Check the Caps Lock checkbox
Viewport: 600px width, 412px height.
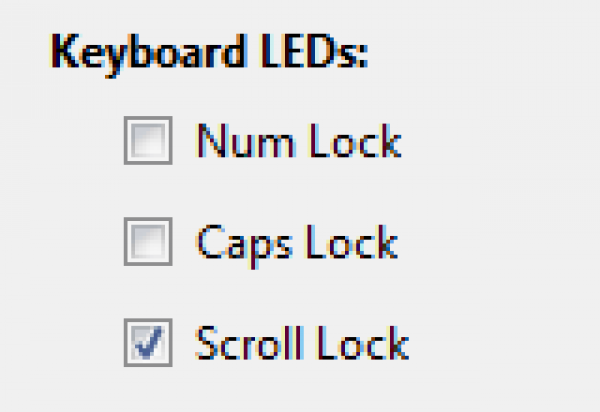(x=148, y=242)
